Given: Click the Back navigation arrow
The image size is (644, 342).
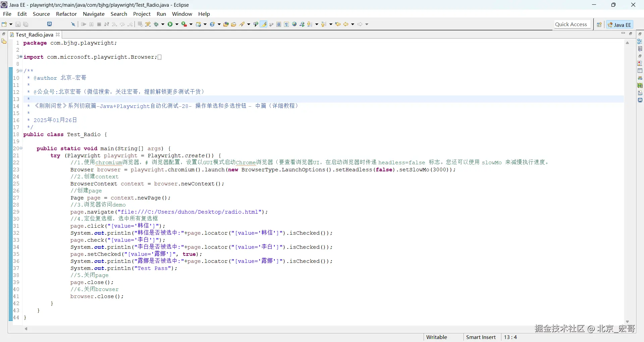Looking at the screenshot, I should 346,24.
